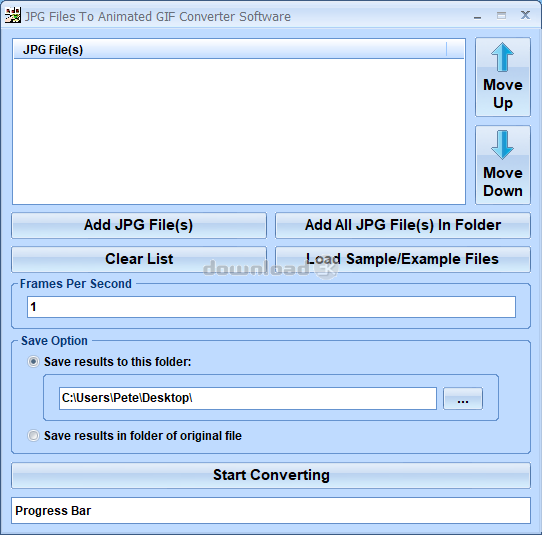Screen dimensions: 542x535
Task: Start Converting the files
Action: coord(271,475)
